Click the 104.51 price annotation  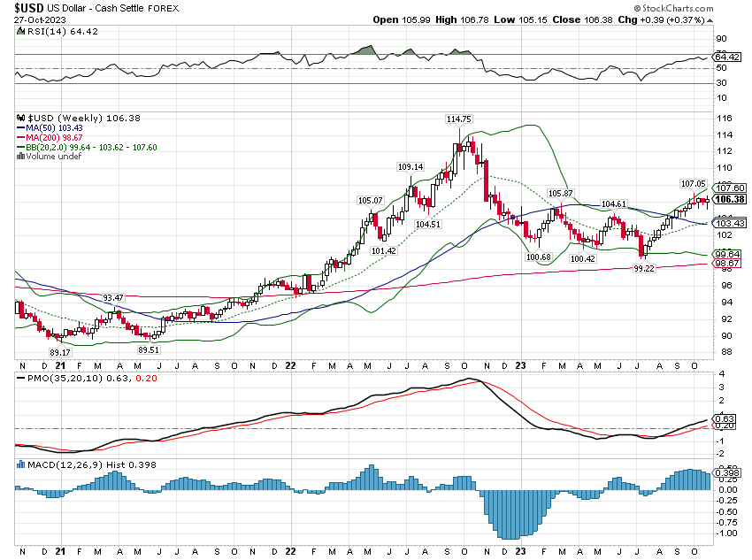coord(428,224)
